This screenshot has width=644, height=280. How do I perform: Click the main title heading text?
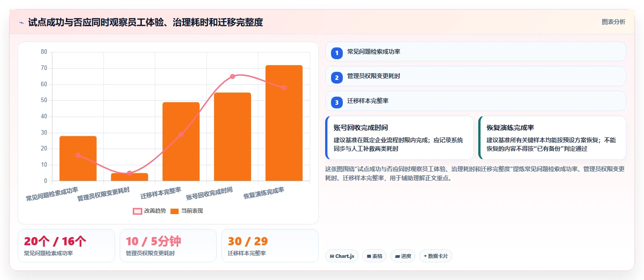[x=145, y=22]
